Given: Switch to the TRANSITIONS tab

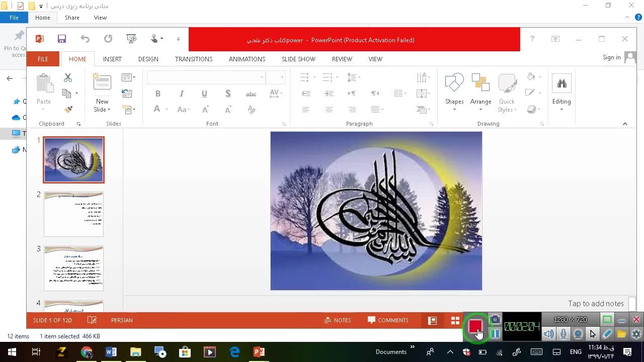Looking at the screenshot, I should [194, 59].
